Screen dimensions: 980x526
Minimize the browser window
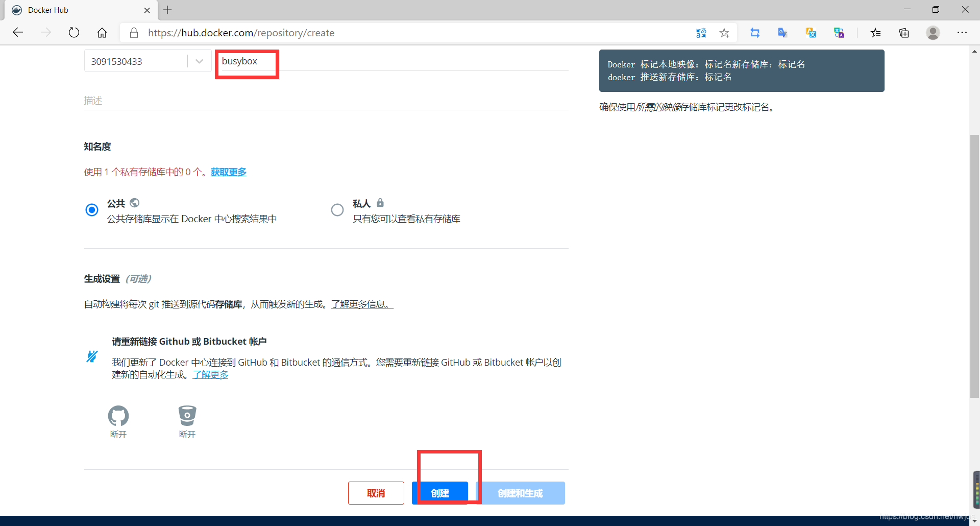tap(907, 10)
